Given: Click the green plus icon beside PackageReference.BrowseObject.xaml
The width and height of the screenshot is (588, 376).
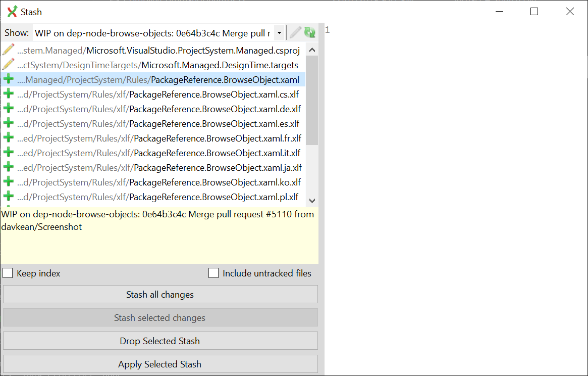Looking at the screenshot, I should point(8,79).
